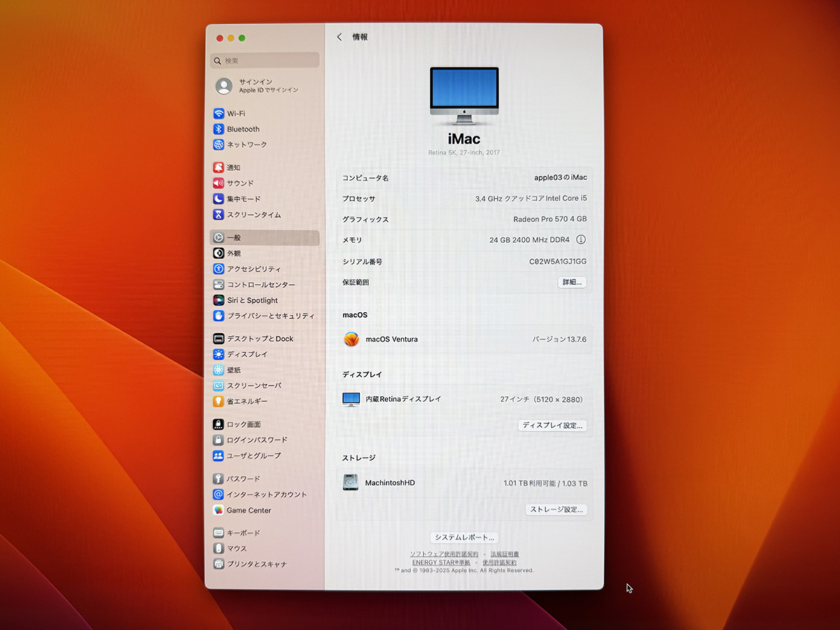Click the iMac image thumbnail

point(464,96)
